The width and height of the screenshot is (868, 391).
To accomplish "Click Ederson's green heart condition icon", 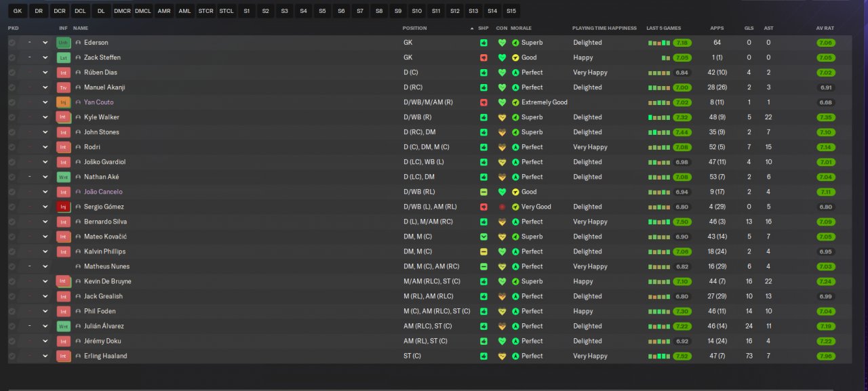I will coord(502,43).
